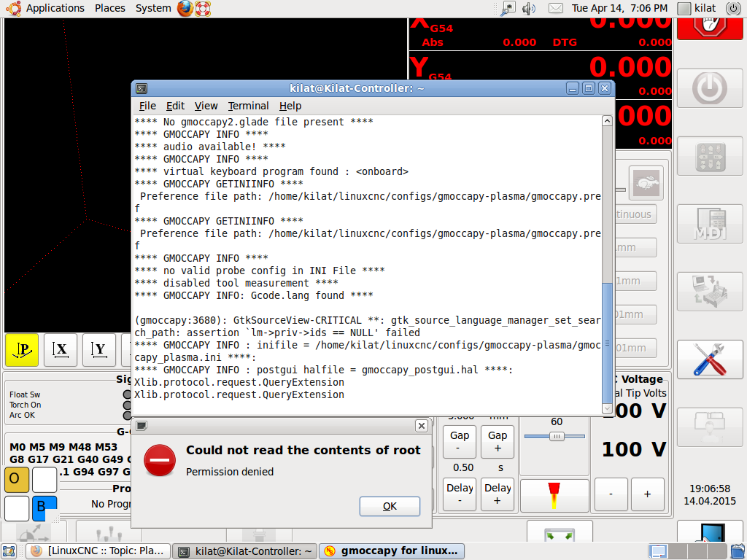
Task: Open the terminal View menu
Action: (x=206, y=106)
